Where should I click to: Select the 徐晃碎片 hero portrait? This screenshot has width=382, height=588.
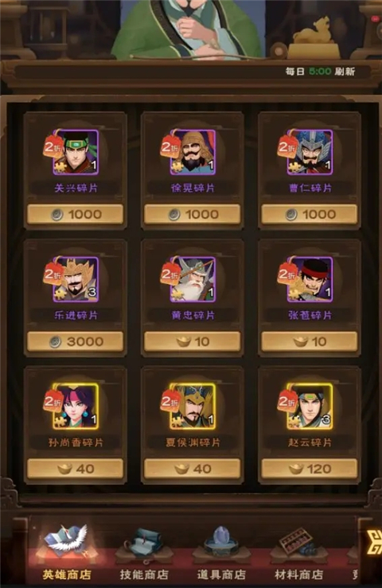(193, 152)
